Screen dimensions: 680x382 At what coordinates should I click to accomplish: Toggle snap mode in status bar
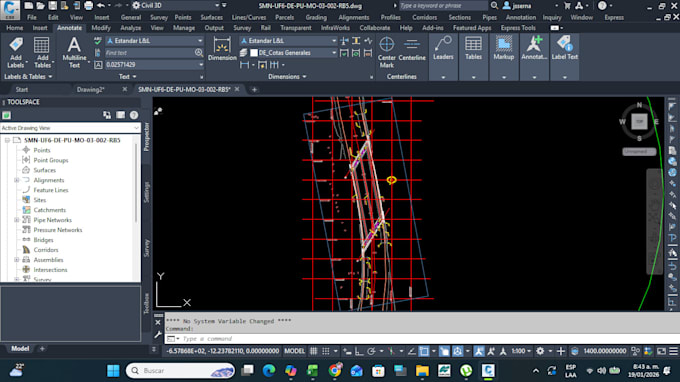click(x=326, y=351)
